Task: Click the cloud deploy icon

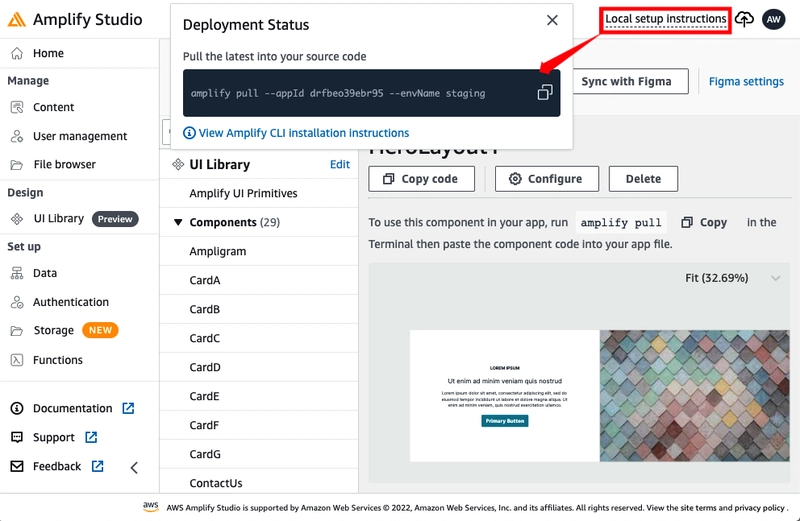Action: [x=744, y=19]
